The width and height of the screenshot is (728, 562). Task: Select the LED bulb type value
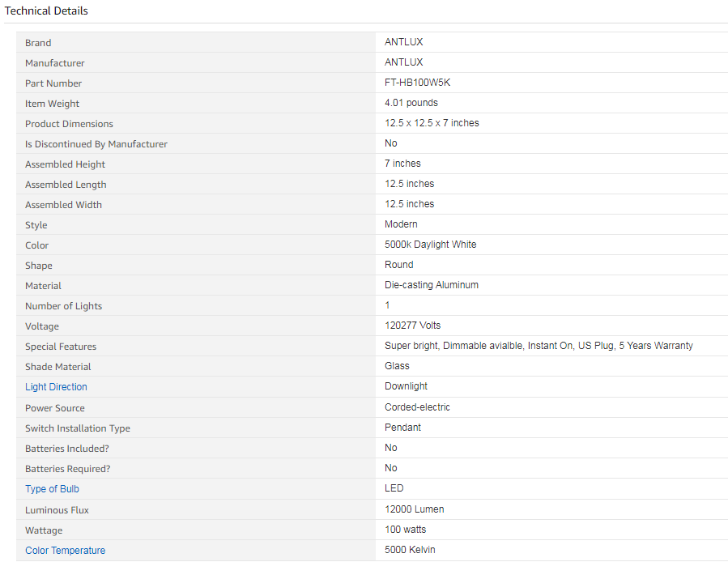point(394,488)
